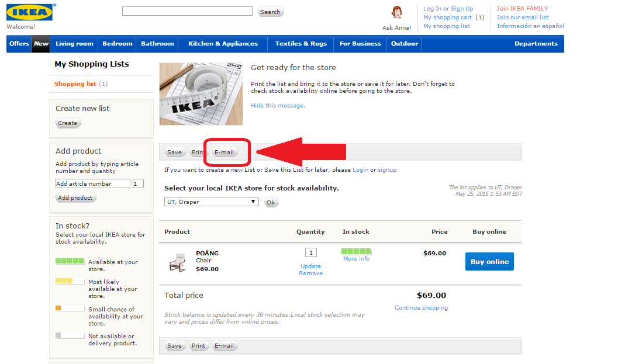Click Hide this message link
The width and height of the screenshot is (625, 364).
click(x=278, y=106)
